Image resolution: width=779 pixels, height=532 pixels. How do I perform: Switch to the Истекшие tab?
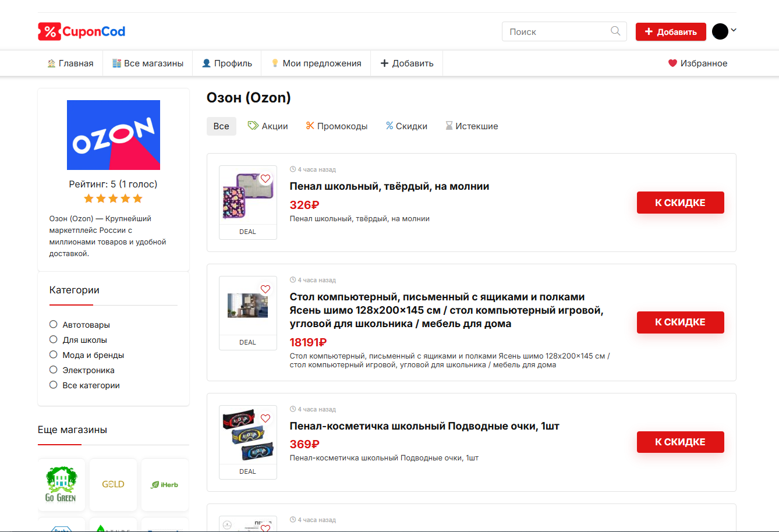472,126
